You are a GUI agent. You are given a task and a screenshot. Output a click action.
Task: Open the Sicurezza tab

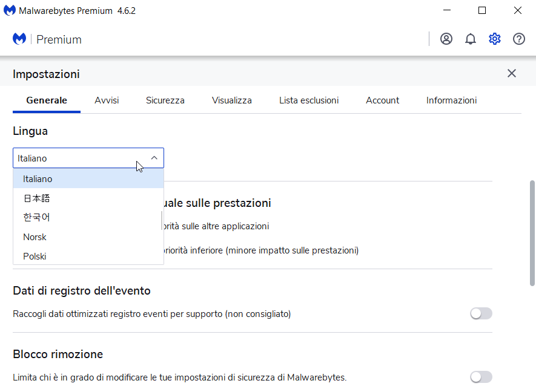(165, 100)
